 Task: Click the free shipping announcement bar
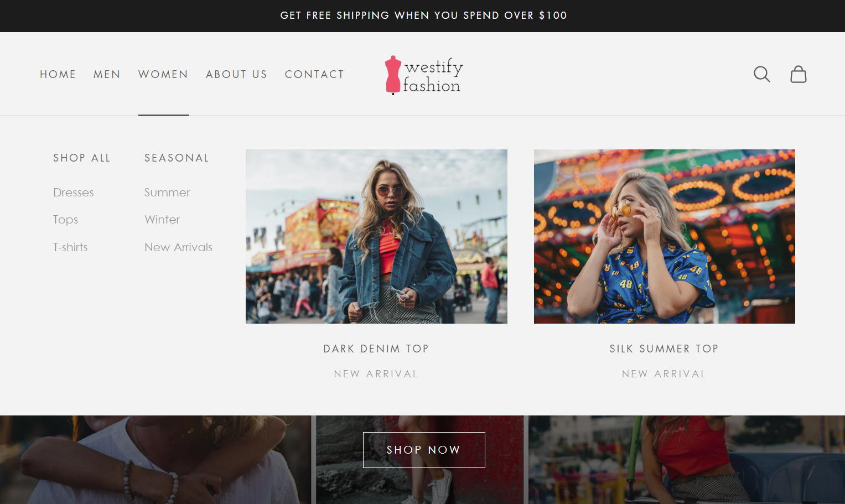pyautogui.click(x=423, y=15)
